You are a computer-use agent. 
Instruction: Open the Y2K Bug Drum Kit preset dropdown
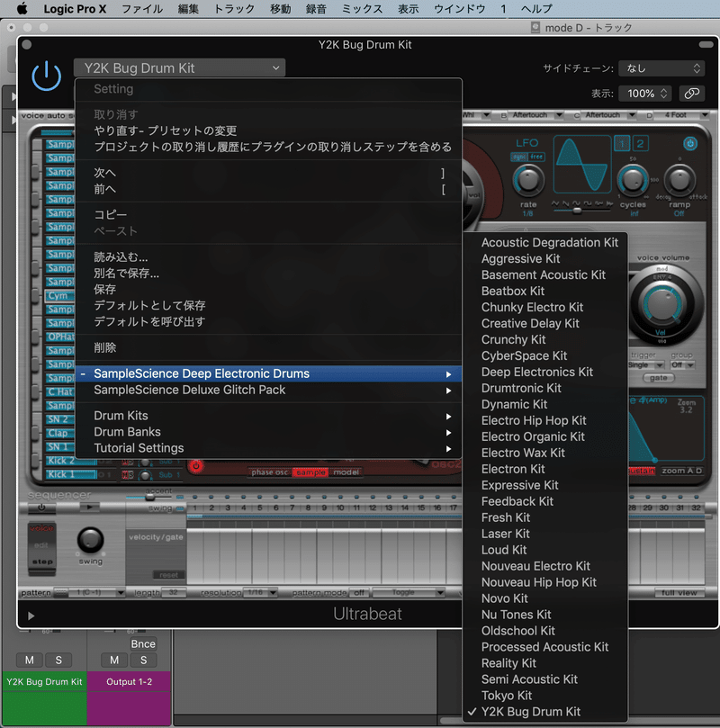178,67
